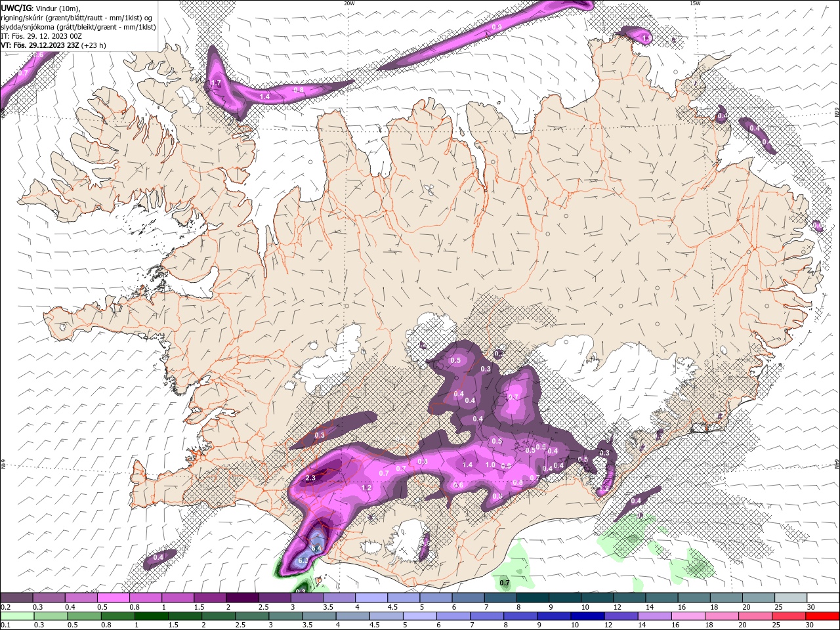Select bright red swatch after 30 on lower scale
This screenshot has width=840, height=630.
(822, 616)
